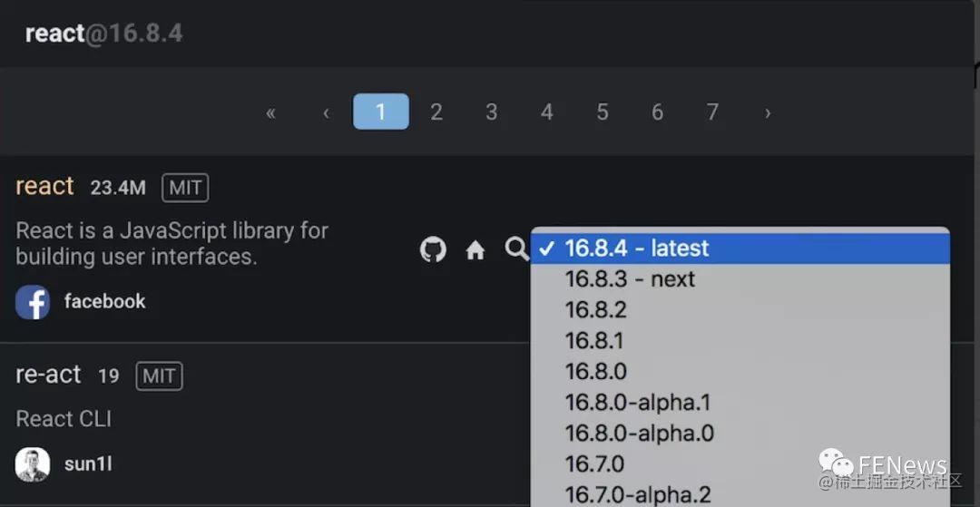980x507 pixels.
Task: Select the active page 1 button
Action: click(381, 112)
